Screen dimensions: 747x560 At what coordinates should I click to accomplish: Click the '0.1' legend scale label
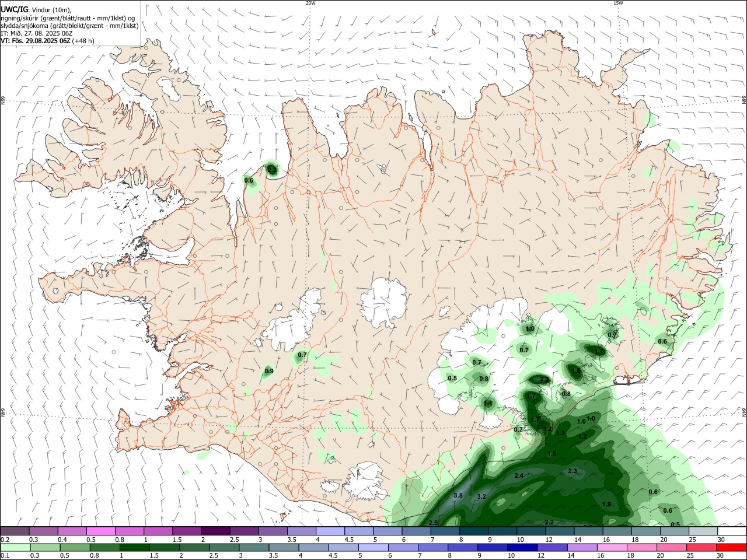[5, 556]
